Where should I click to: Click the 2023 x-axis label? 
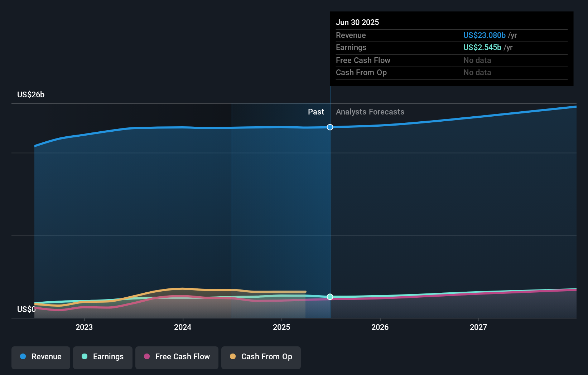84,327
